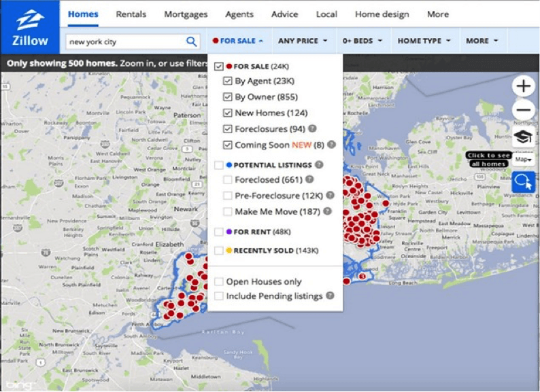This screenshot has height=392, width=540.
Task: Click 'Click to see all homes' tooltip
Action: [x=488, y=160]
